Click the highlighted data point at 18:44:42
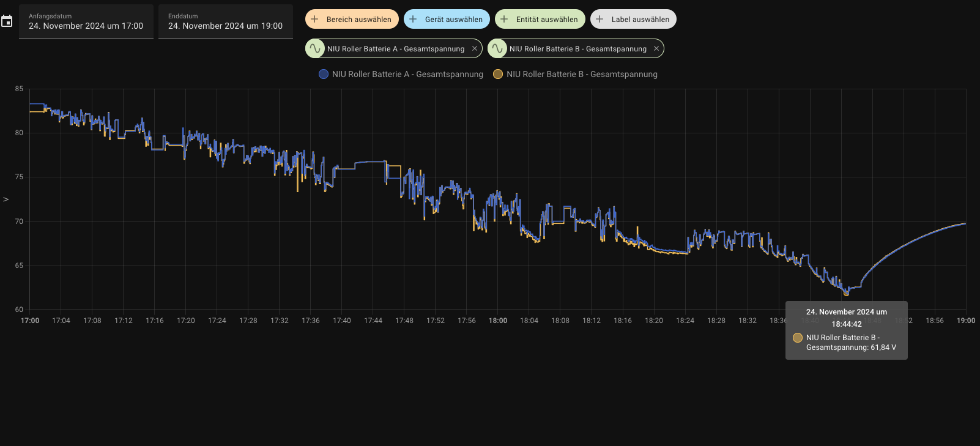This screenshot has width=980, height=446. (846, 293)
